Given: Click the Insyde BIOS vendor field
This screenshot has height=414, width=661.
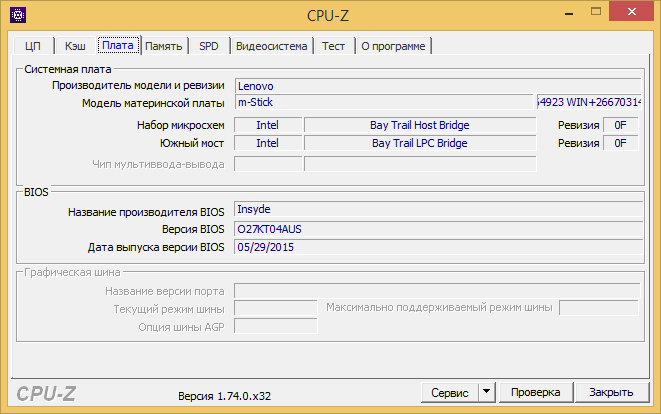Looking at the screenshot, I should coord(438,210).
